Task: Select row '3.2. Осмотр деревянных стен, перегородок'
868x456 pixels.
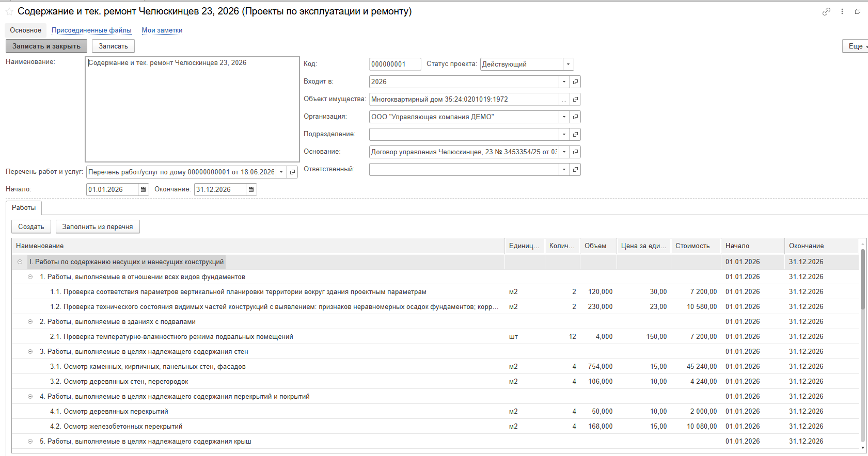Action: pyautogui.click(x=435, y=382)
